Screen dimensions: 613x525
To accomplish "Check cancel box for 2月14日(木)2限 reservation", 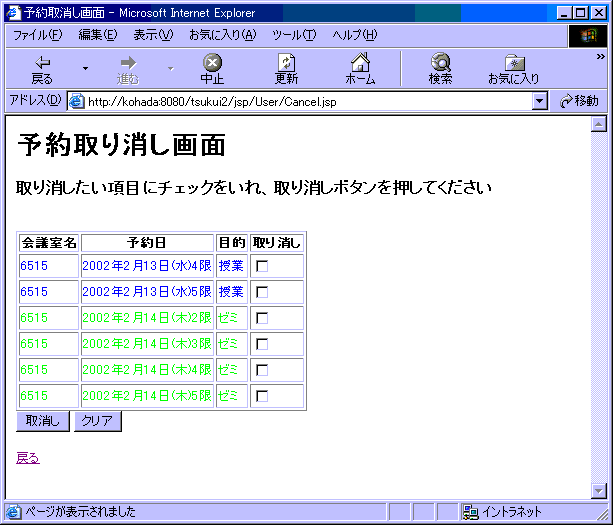I will tap(262, 318).
